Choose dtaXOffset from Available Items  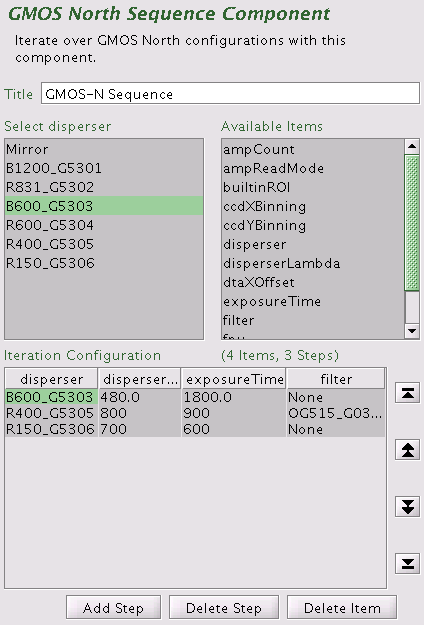coord(313,282)
